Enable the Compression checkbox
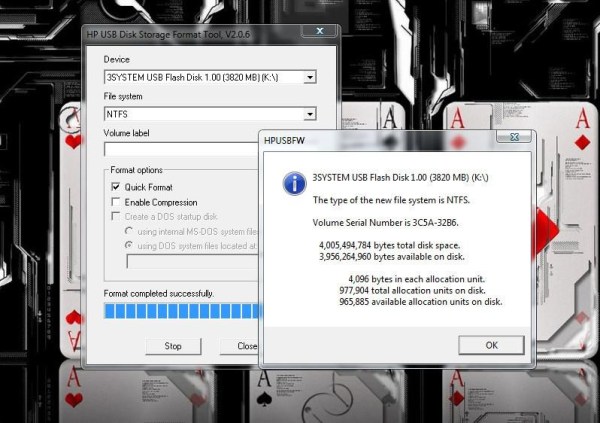Viewport: 600px width, 423px height. coord(116,202)
